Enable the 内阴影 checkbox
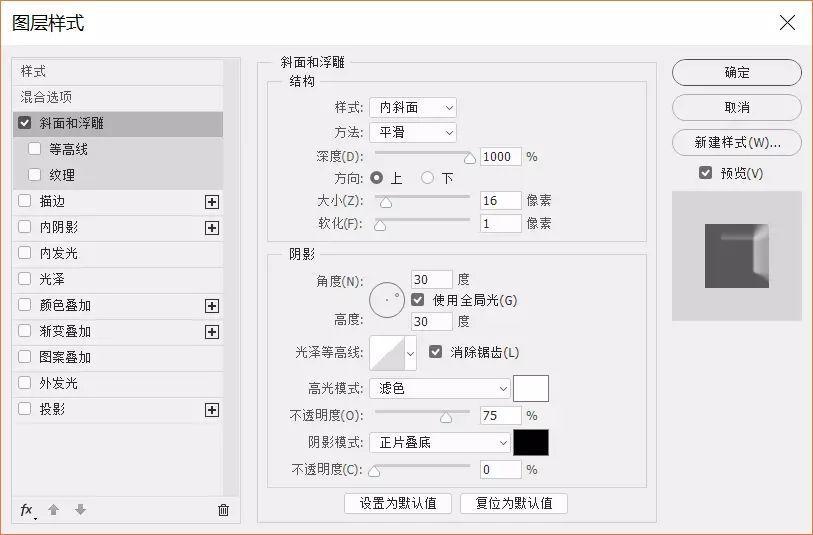 point(24,227)
